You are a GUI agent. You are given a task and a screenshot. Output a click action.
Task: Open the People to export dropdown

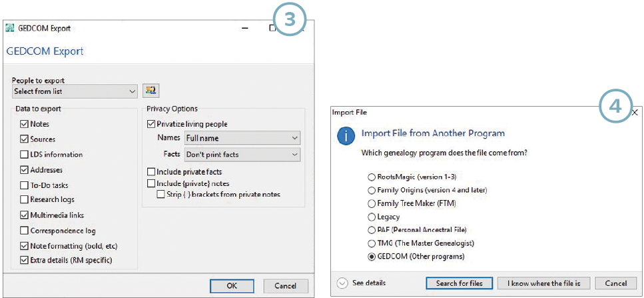tap(75, 91)
